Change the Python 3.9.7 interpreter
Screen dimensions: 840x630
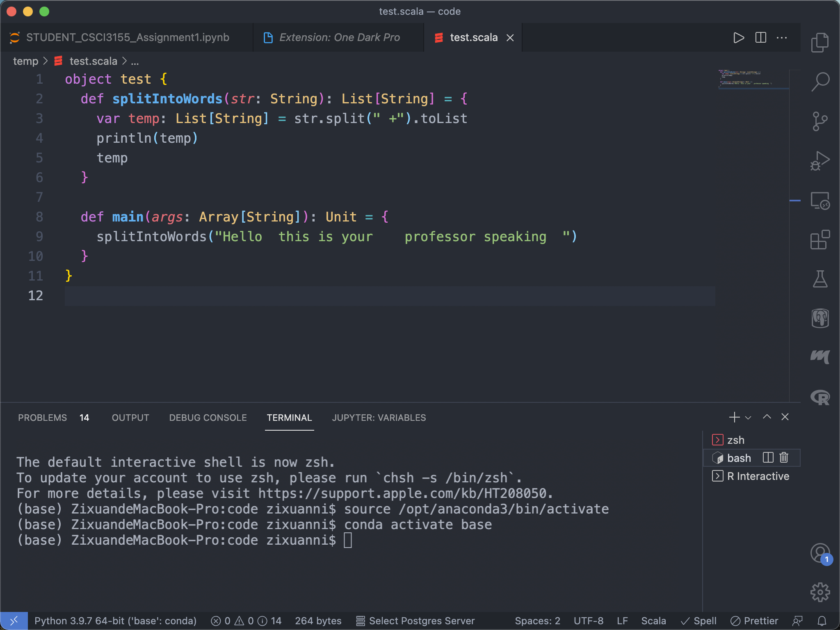click(x=116, y=621)
